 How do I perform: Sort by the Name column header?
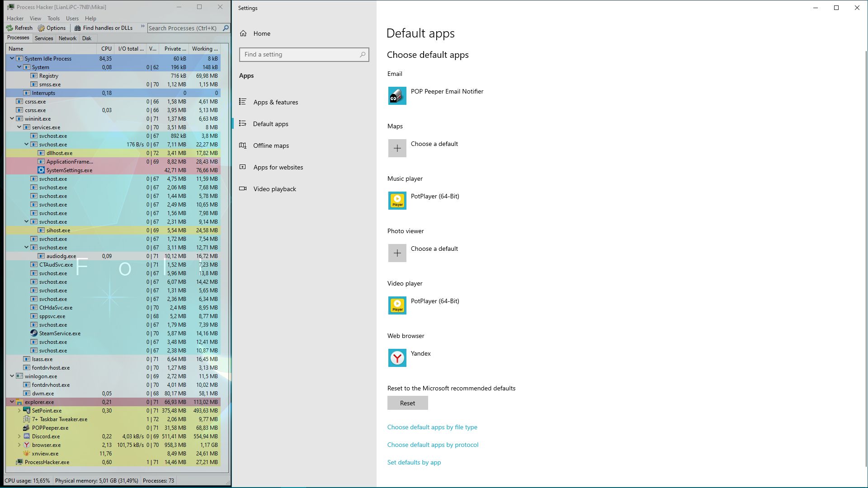click(x=51, y=49)
